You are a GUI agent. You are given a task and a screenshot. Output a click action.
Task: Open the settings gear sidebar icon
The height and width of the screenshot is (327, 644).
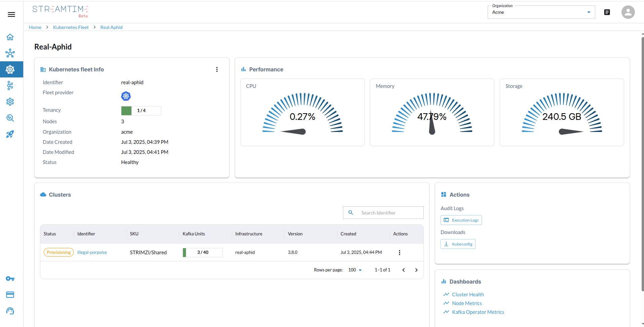10,102
